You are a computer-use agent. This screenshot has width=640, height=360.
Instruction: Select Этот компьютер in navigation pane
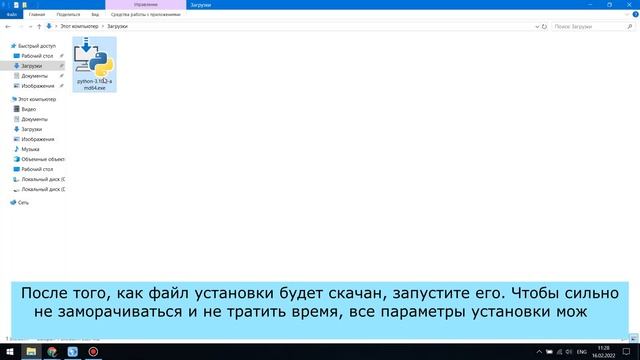point(37,99)
